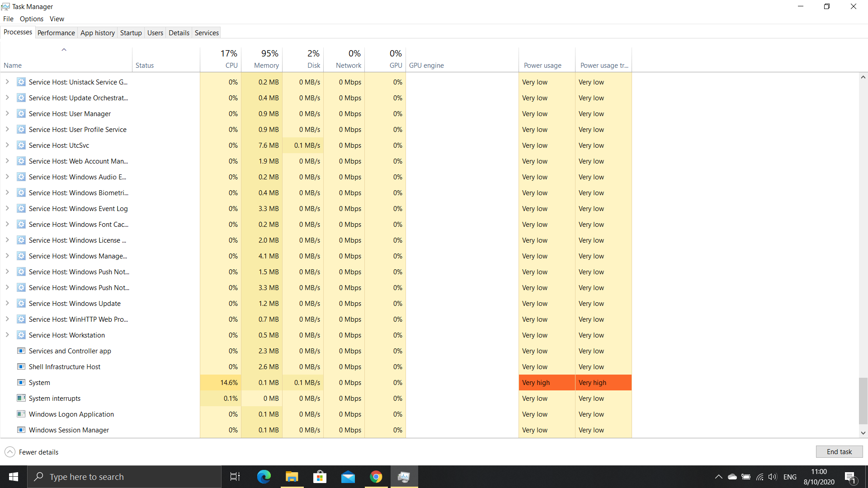Viewport: 868px width, 488px height.
Task: Click the Windows Logon Application icon
Action: tap(21, 414)
